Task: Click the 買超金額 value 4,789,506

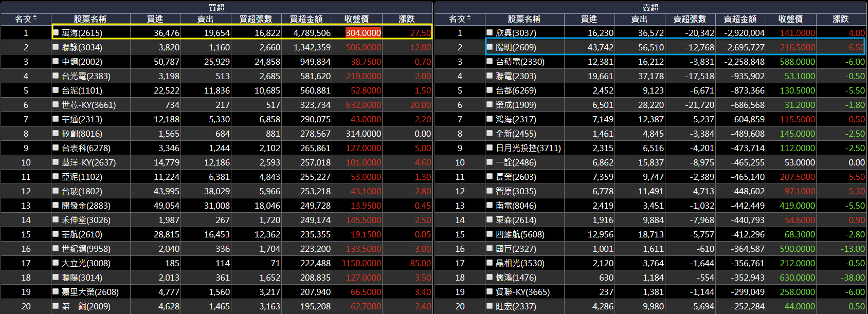Action: point(312,33)
